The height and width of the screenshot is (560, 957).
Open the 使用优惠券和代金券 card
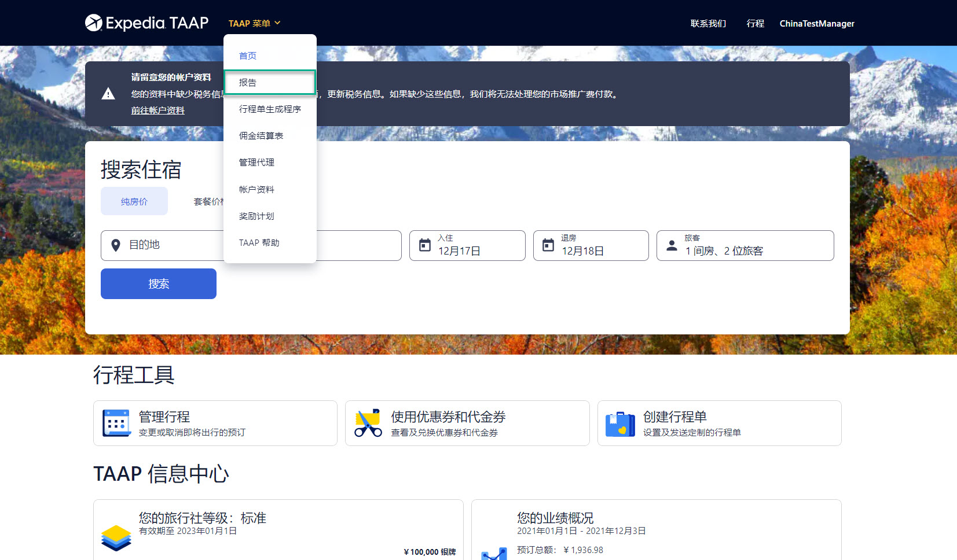[x=467, y=423]
